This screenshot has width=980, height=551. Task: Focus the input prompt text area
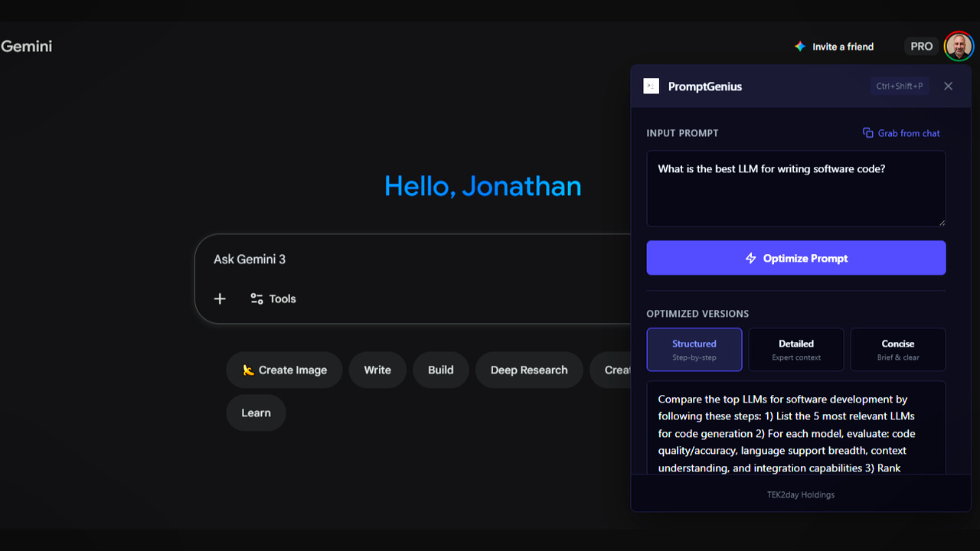tap(796, 188)
